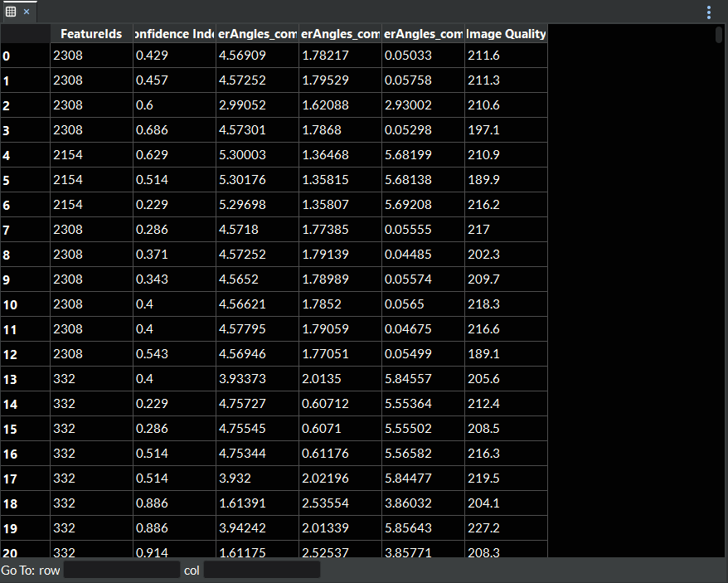The width and height of the screenshot is (728, 583).
Task: Select the cell with value 5.69208
Action: click(423, 205)
